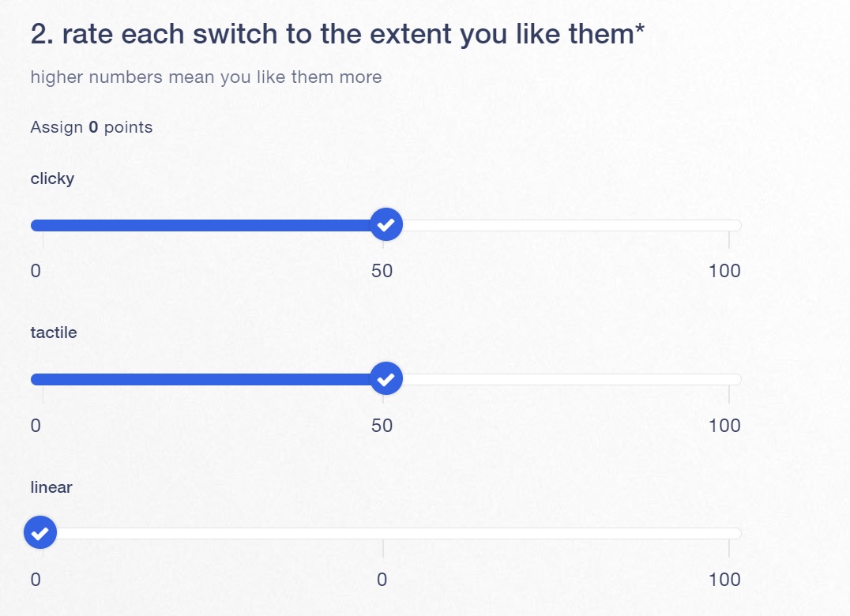850x616 pixels.
Task: Click the leftmost 0 label under linear slider
Action: pos(36,580)
